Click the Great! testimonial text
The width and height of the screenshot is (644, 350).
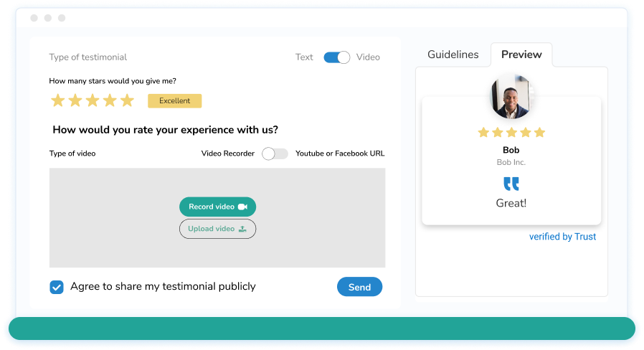tap(511, 203)
